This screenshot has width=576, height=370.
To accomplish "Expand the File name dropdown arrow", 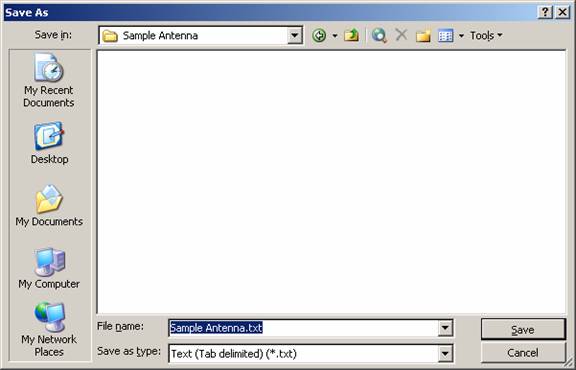I will (445, 328).
